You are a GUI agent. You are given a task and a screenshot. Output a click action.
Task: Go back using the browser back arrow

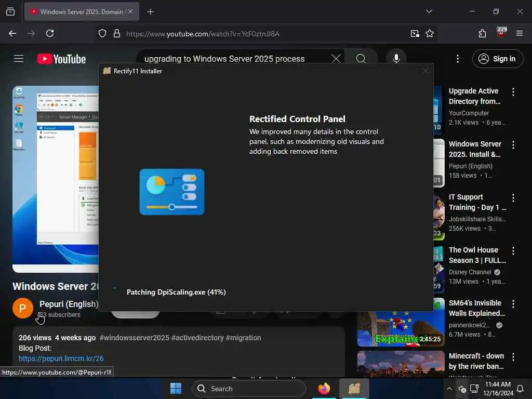[12, 33]
